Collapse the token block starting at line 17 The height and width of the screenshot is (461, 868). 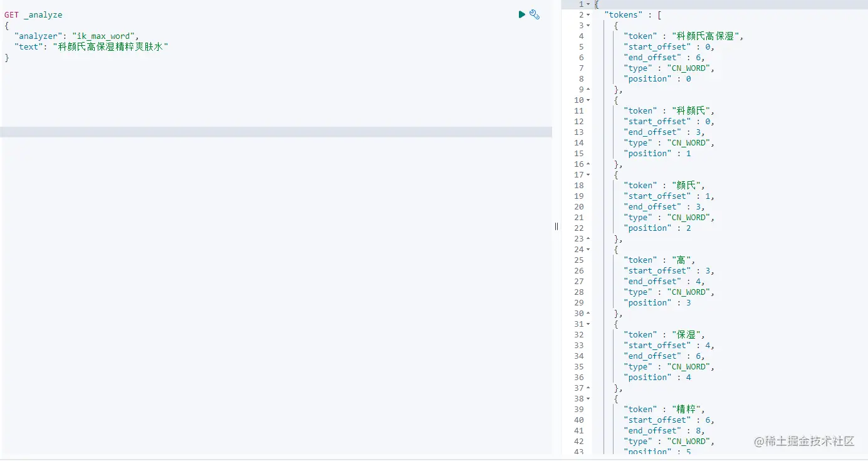[588, 175]
